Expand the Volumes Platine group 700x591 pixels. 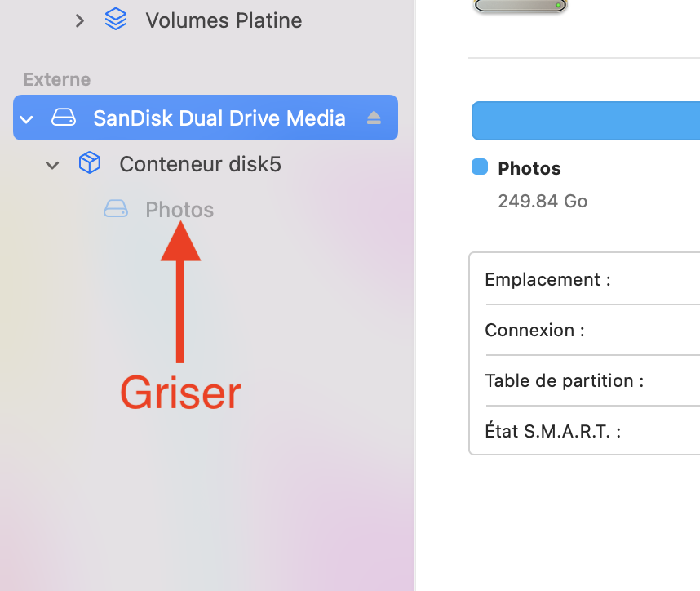click(x=79, y=20)
